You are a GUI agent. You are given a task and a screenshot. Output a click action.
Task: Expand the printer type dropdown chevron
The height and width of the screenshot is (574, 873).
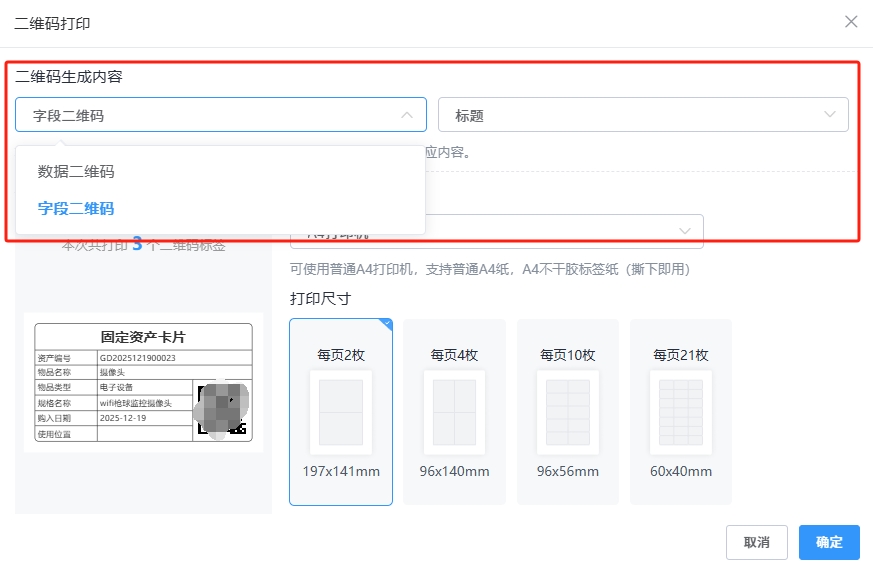(685, 231)
